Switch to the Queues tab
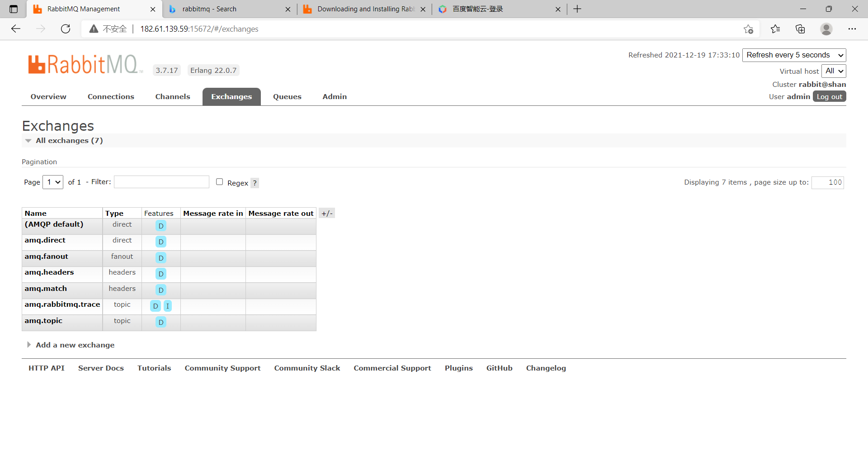This screenshot has width=868, height=466. click(287, 96)
